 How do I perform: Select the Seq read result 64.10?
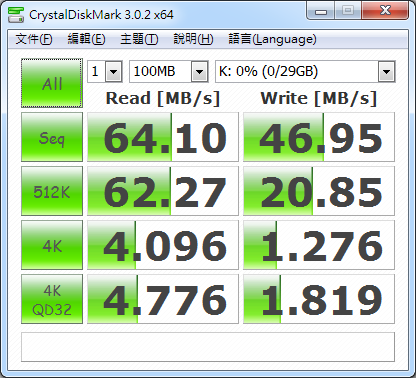163,137
